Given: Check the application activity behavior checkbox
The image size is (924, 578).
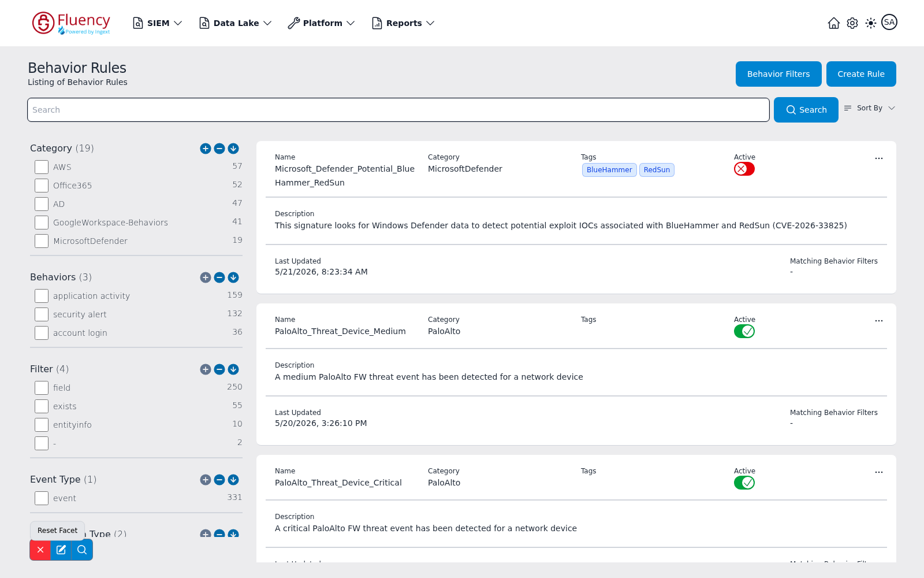Looking at the screenshot, I should point(42,296).
